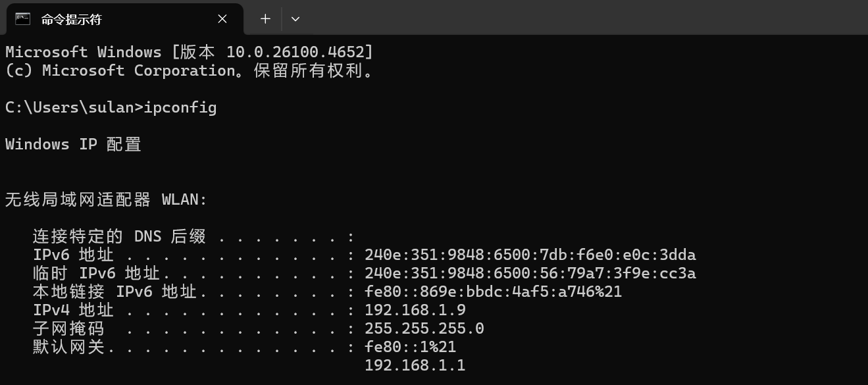Click the subnet mask 255.255.255.0
The height and width of the screenshot is (385, 868).
[424, 328]
